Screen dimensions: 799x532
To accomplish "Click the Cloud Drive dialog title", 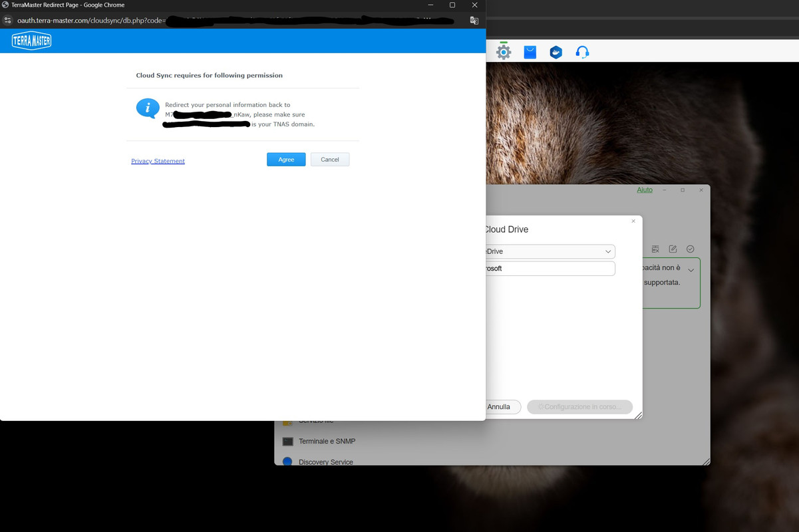I will click(506, 229).
